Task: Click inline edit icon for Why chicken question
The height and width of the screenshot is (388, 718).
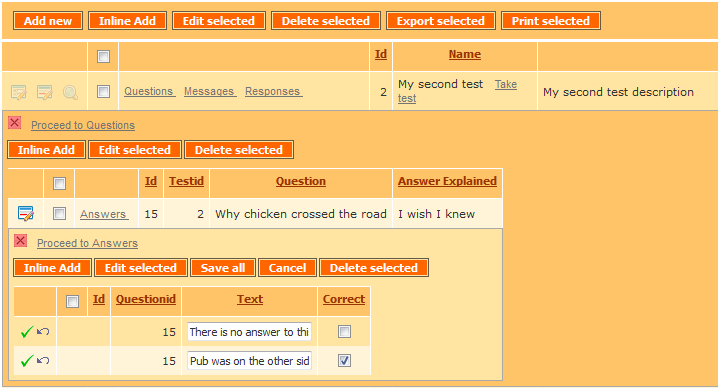Action: click(26, 213)
